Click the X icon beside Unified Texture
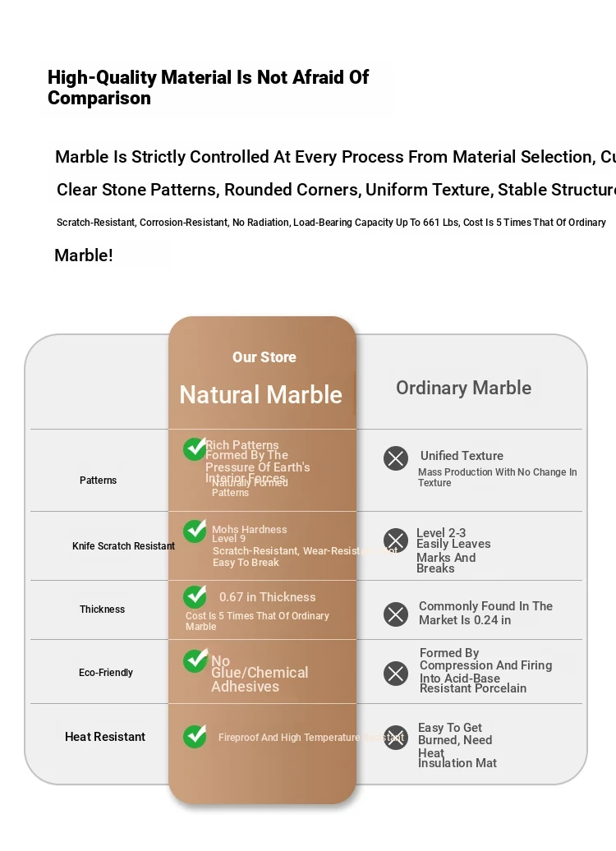 [x=396, y=458]
